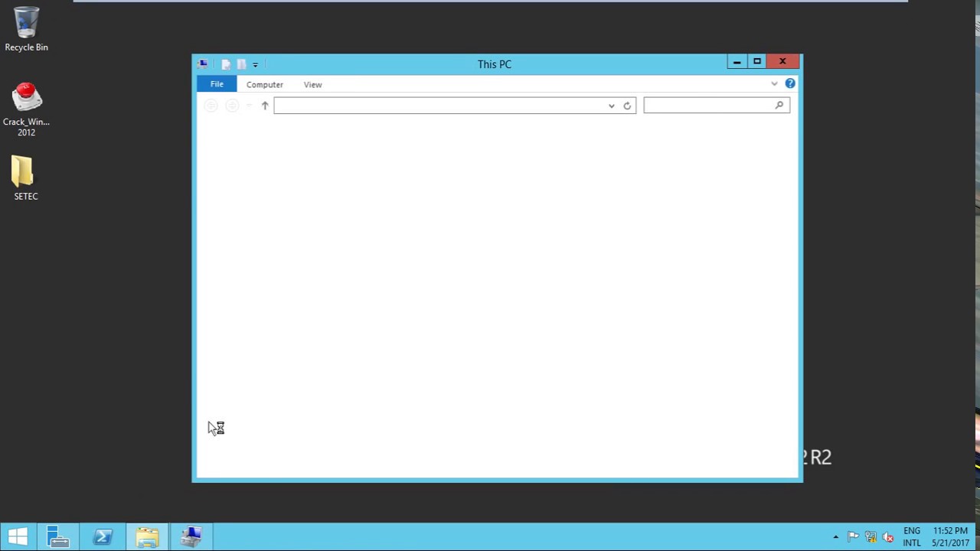This screenshot has width=980, height=551.
Task: Switch to the Computer ribbon tab
Action: point(265,85)
